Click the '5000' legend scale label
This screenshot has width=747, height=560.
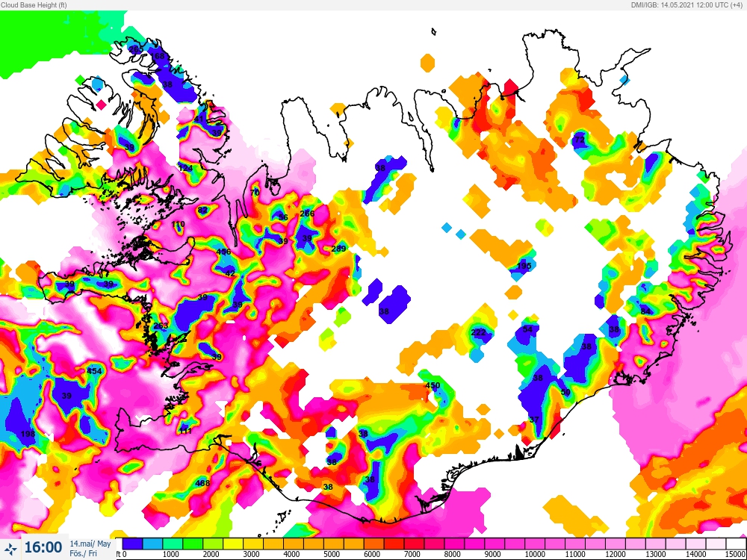pyautogui.click(x=332, y=554)
